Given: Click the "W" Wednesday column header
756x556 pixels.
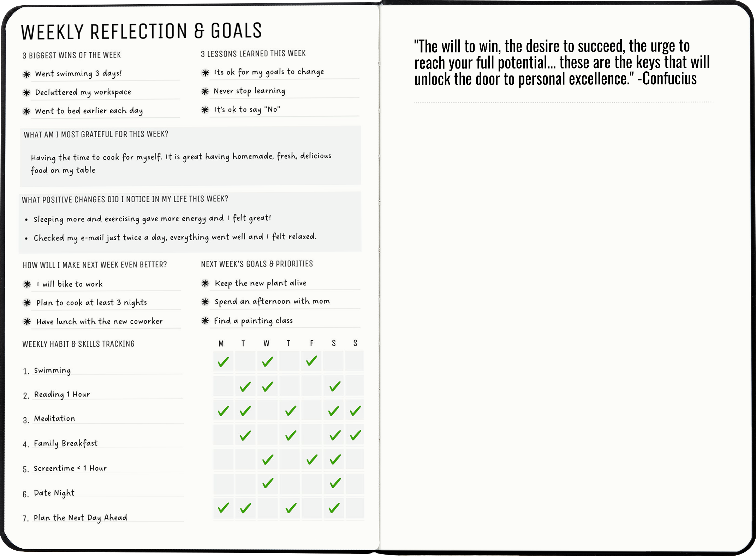Looking at the screenshot, I should point(267,343).
